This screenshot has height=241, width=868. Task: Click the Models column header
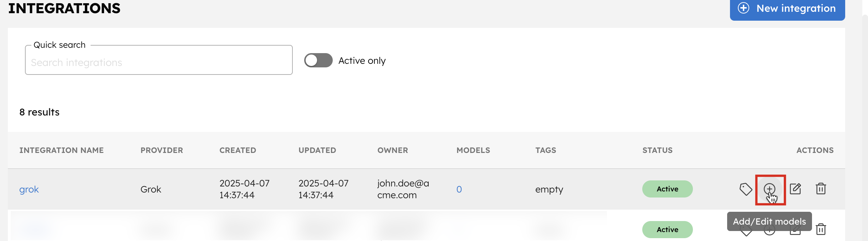(x=473, y=150)
